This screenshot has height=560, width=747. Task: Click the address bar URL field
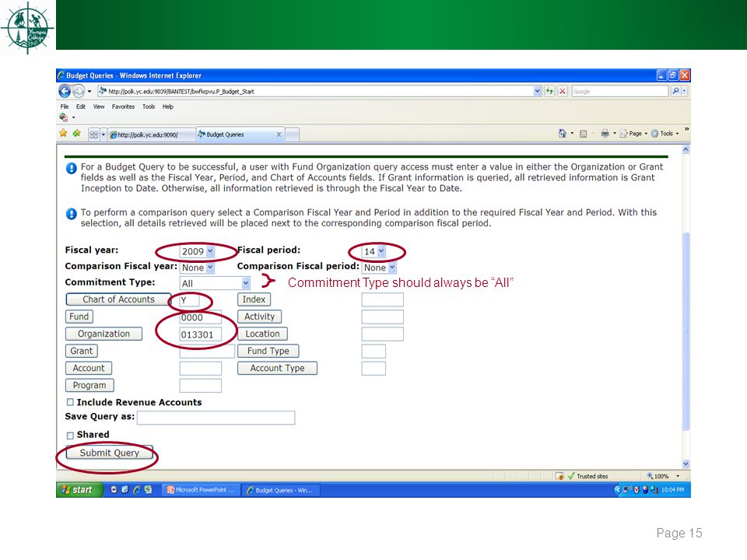[314, 91]
